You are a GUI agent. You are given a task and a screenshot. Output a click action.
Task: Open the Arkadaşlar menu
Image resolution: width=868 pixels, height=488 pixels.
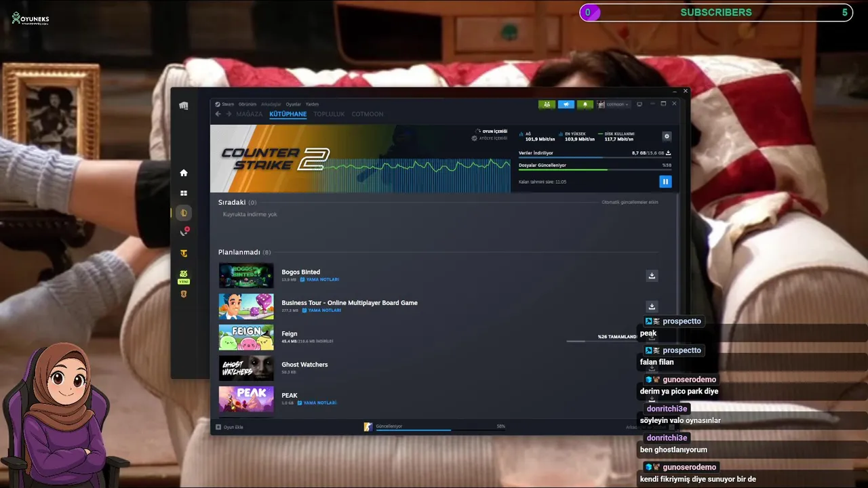(271, 104)
